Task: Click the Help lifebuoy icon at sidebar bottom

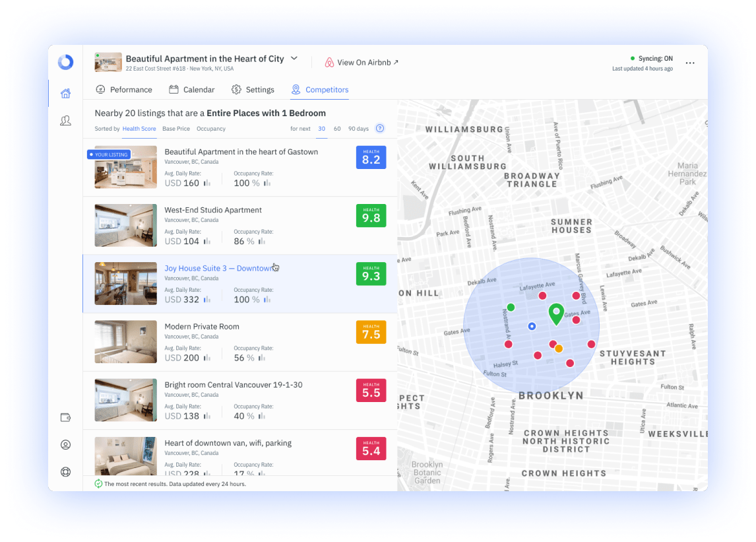Action: tap(65, 471)
